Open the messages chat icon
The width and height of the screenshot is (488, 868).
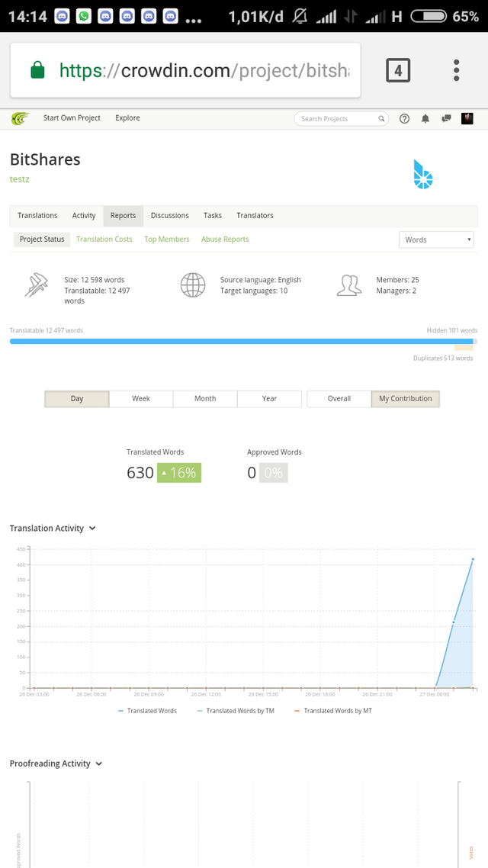(x=447, y=118)
